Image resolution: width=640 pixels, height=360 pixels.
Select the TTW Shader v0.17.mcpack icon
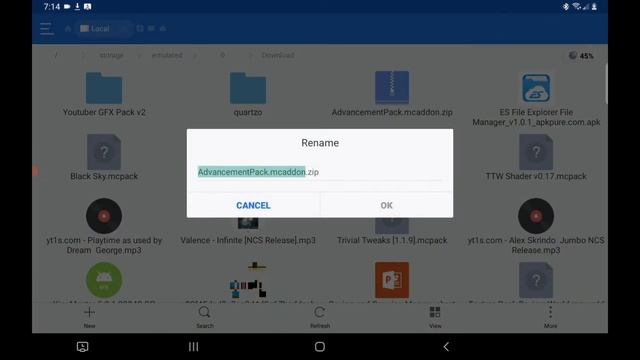536,152
